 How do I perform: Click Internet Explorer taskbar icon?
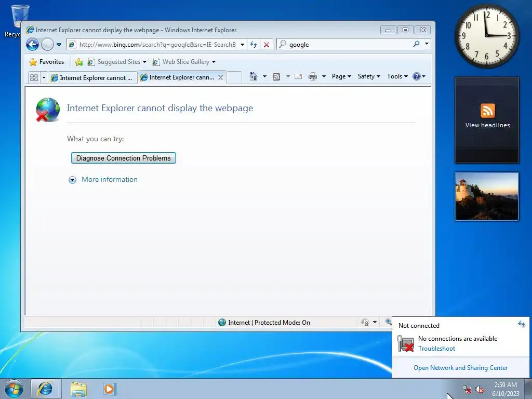[45, 389]
